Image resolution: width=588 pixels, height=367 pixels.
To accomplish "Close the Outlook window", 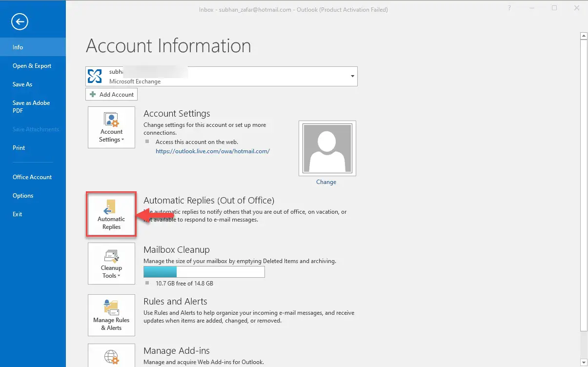I will (x=576, y=8).
